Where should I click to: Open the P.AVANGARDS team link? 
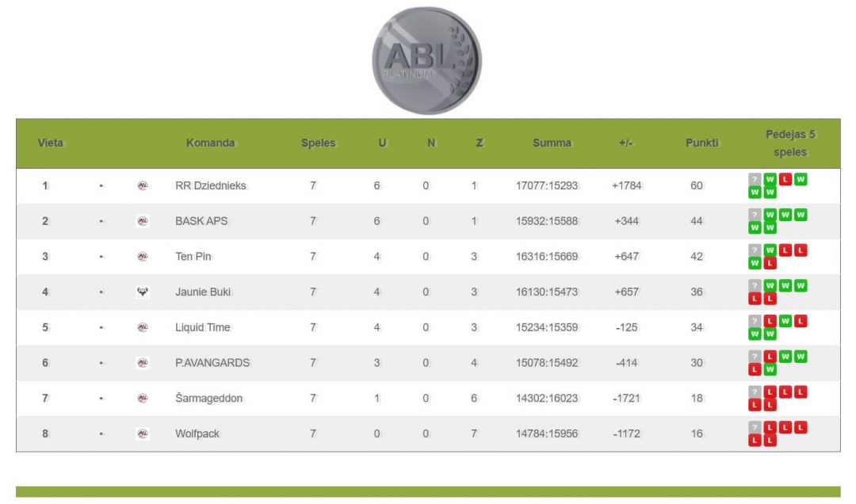point(212,363)
